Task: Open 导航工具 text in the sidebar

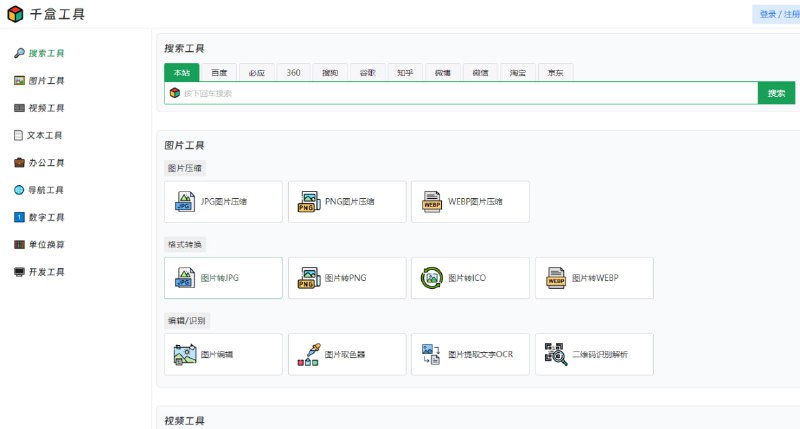Action: pyautogui.click(x=46, y=190)
